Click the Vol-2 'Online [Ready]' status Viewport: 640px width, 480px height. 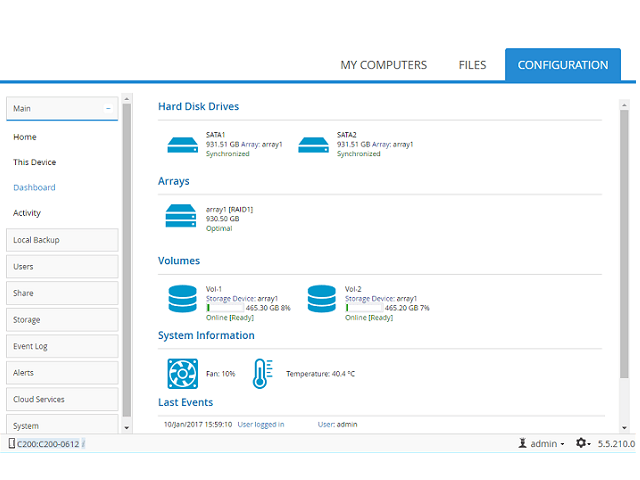pyautogui.click(x=369, y=318)
